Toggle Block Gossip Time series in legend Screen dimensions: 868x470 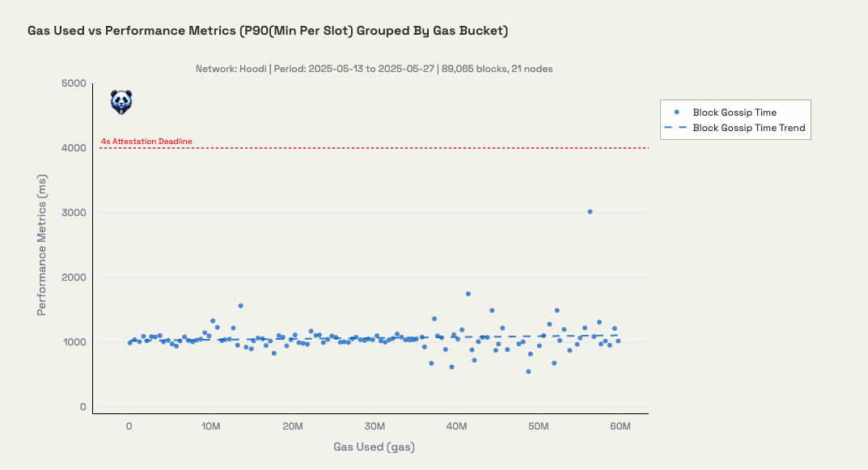pyautogui.click(x=735, y=112)
